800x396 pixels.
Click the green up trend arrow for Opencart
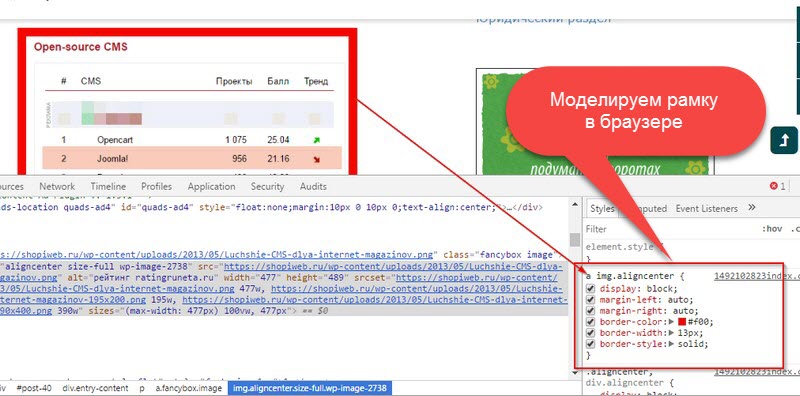point(316,140)
